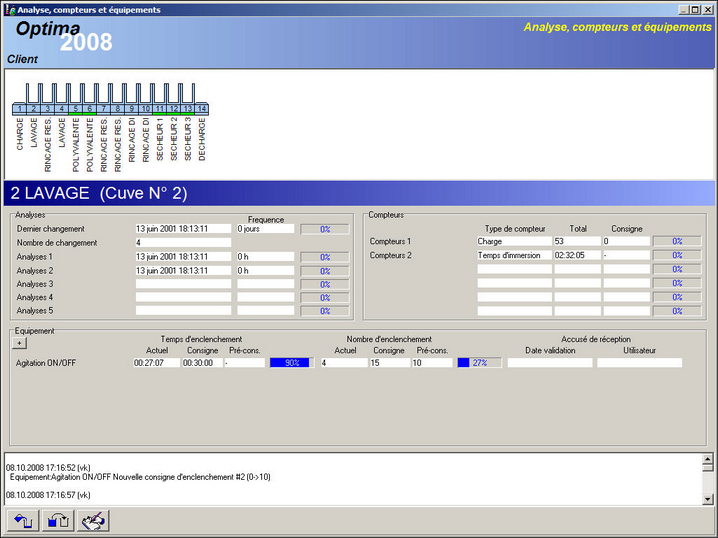Click the Nombre de changement field
This screenshot has width=718, height=538.
pos(183,243)
